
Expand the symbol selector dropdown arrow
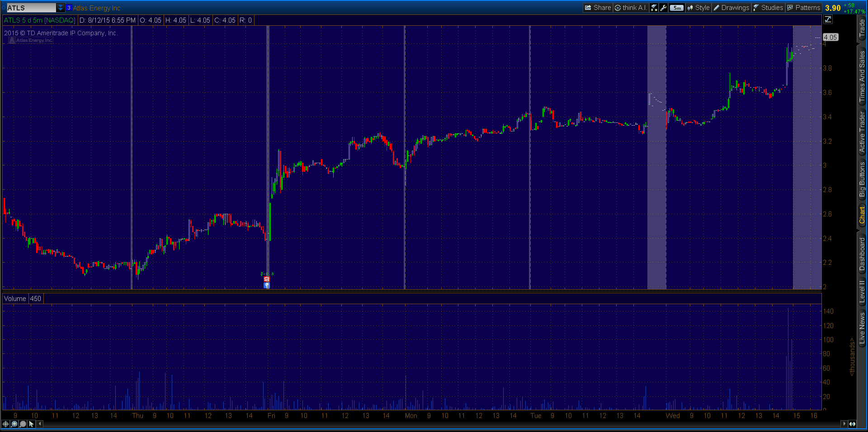pyautogui.click(x=61, y=8)
